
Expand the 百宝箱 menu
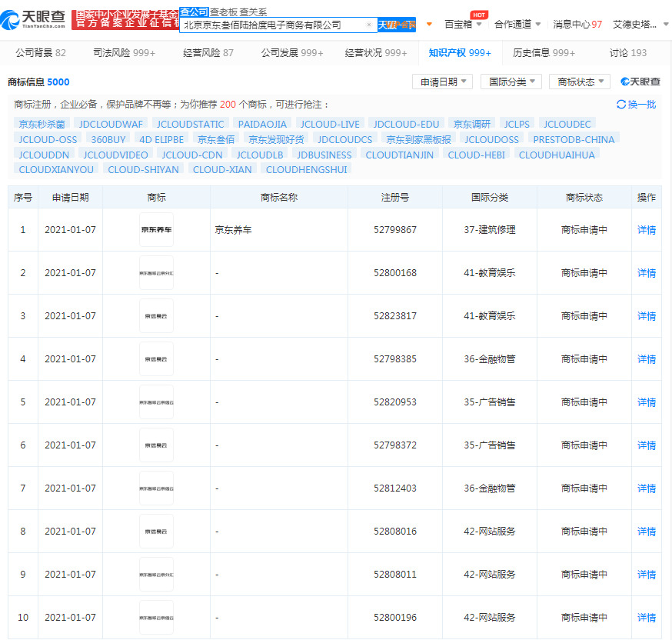pyautogui.click(x=463, y=24)
